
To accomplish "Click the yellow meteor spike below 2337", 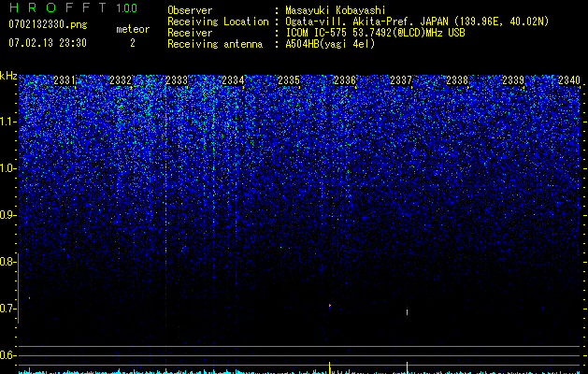I will (407, 367).
